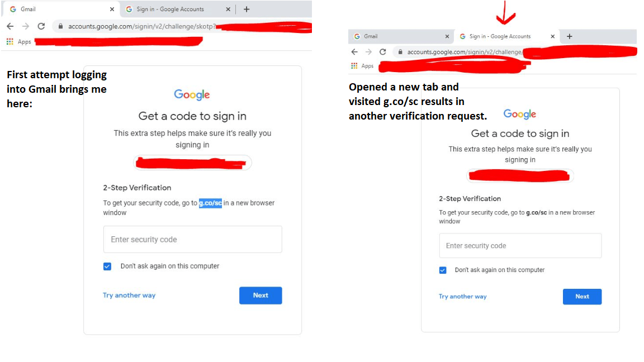The image size is (644, 362).
Task: Click the Enter security code input field
Action: tap(192, 239)
